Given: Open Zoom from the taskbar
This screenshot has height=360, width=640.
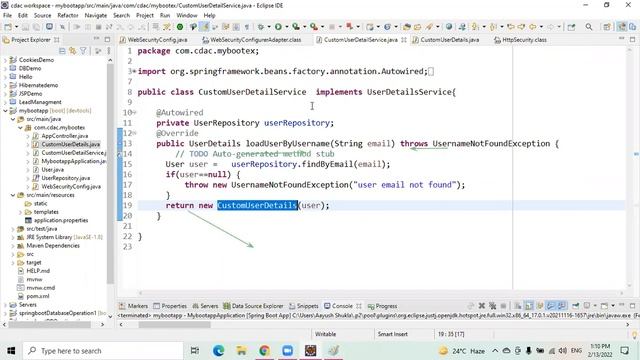Looking at the screenshot, I should pyautogui.click(x=287, y=351).
